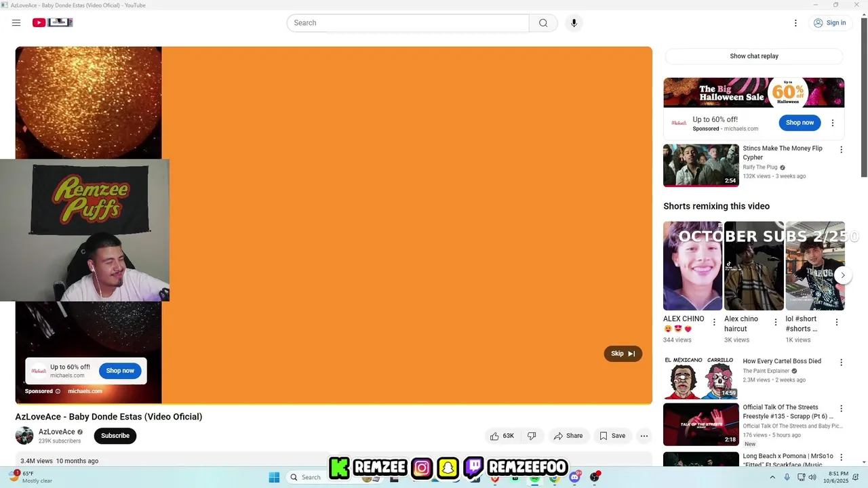
Task: Open menu for How Every Cartel Boss Died
Action: tap(842, 363)
